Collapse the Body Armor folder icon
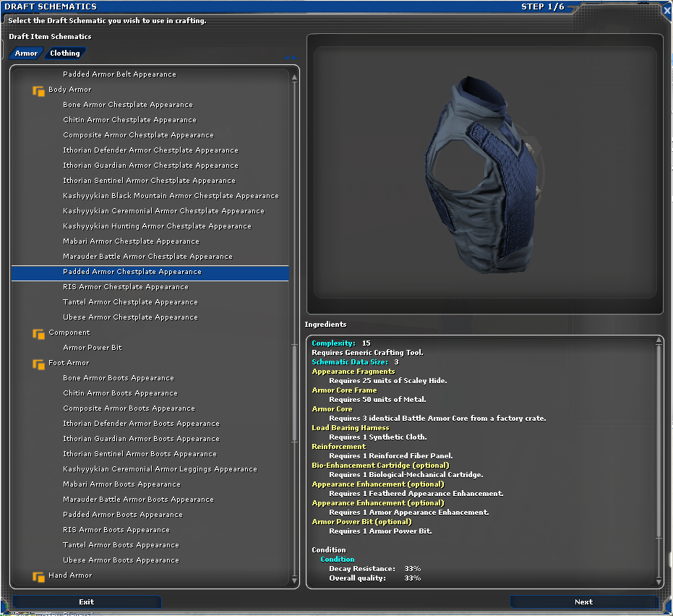The image size is (673, 616). pos(38,90)
